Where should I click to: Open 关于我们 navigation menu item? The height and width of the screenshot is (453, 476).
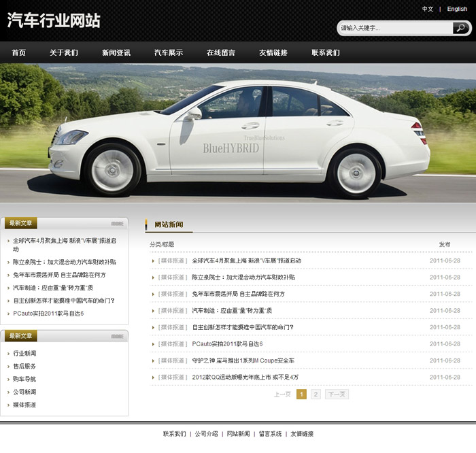coord(64,52)
